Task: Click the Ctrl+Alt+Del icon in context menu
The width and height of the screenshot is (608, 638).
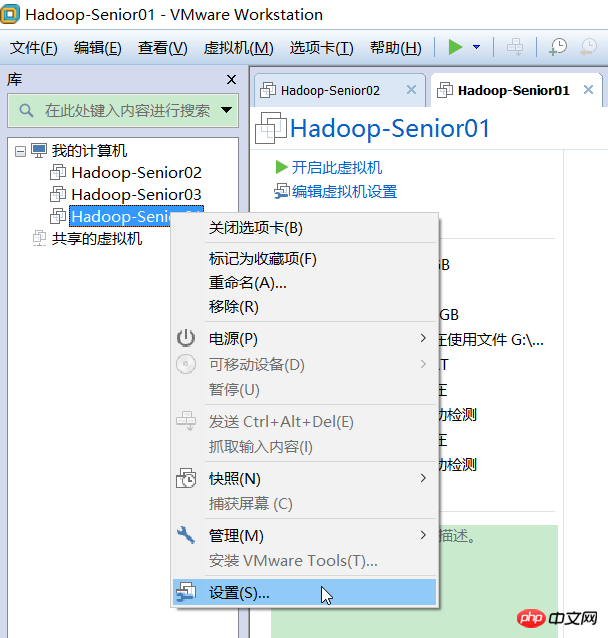Action: click(x=186, y=421)
